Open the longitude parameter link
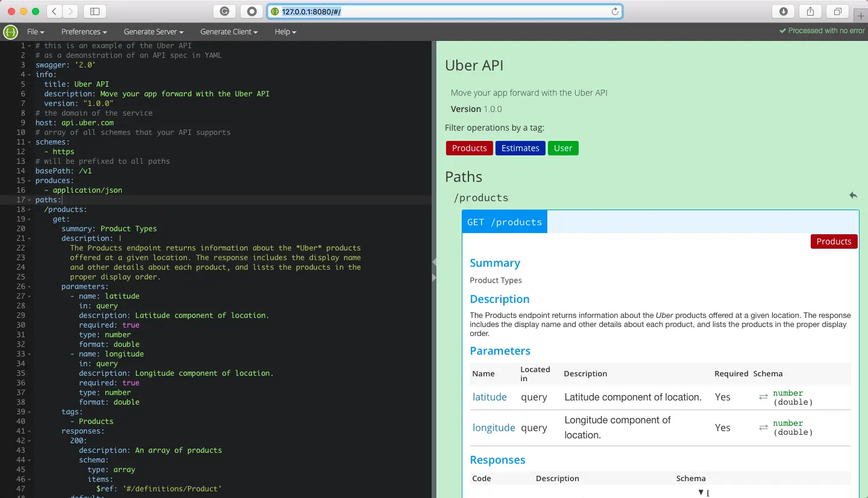Screen dimensions: 868x498 pos(494,428)
